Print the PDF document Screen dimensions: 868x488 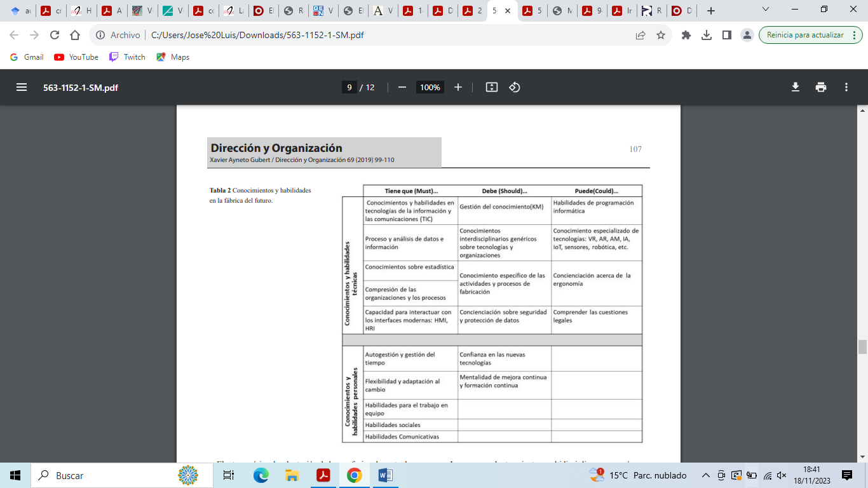pos(821,88)
